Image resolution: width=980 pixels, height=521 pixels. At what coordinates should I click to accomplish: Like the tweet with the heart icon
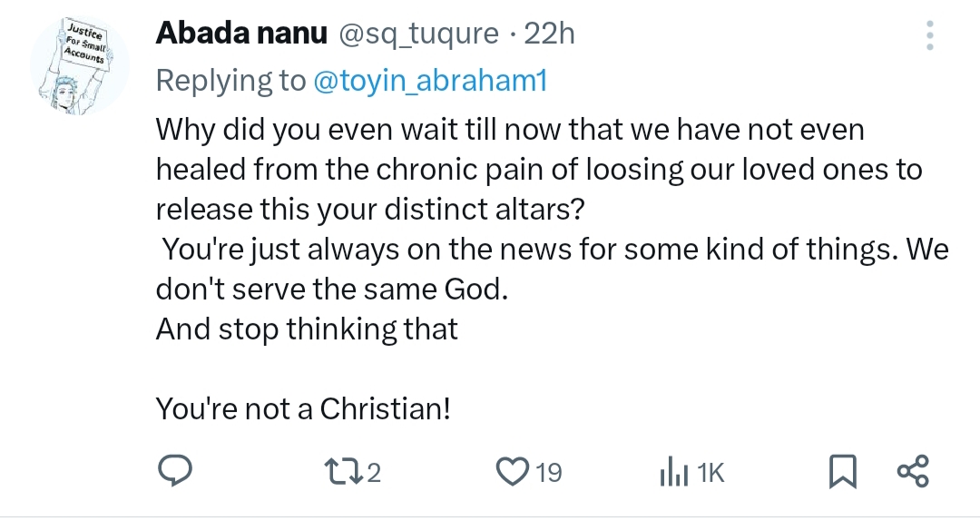(514, 472)
